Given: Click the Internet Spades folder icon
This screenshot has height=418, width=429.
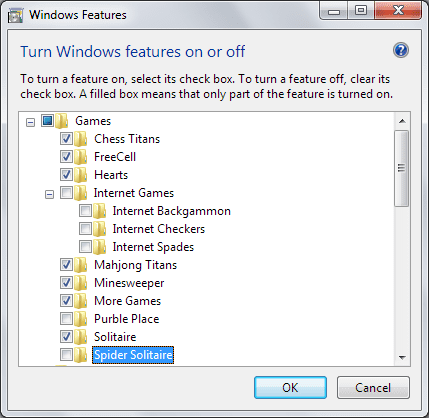Looking at the screenshot, I should pyautogui.click(x=100, y=247).
